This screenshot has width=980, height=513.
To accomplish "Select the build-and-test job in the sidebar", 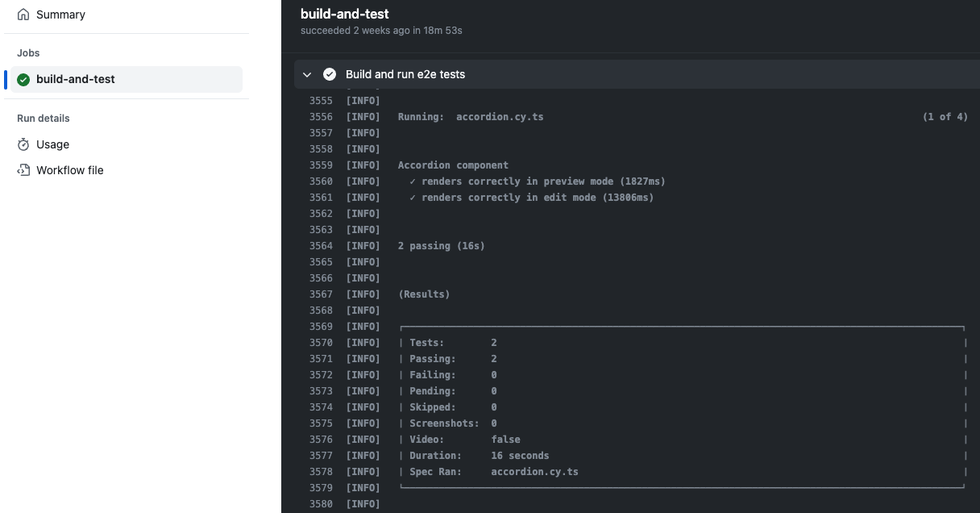I will pos(127,79).
